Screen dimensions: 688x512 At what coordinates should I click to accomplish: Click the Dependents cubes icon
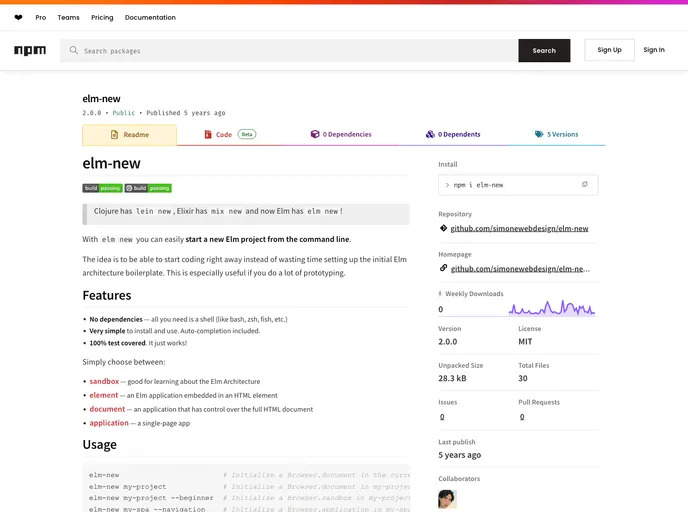(x=430, y=134)
